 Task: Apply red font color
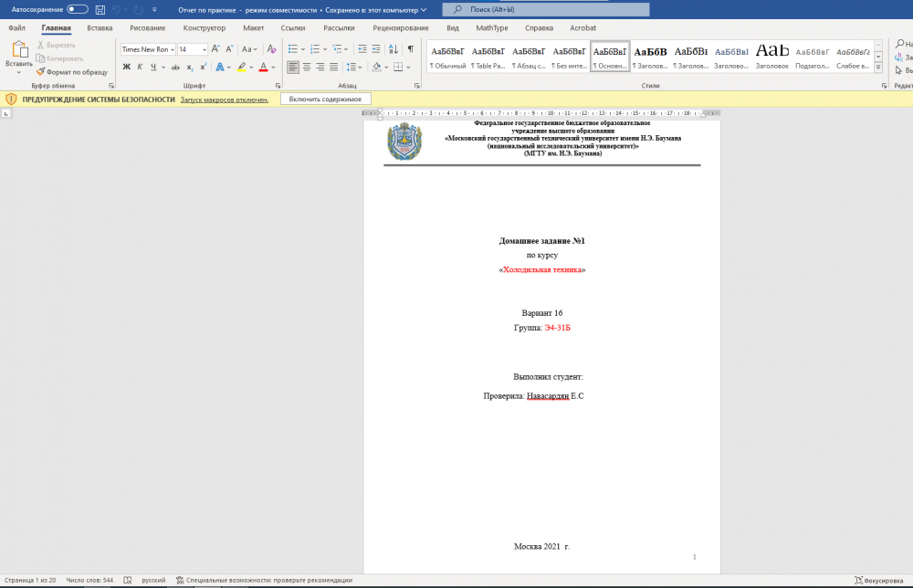[x=263, y=67]
